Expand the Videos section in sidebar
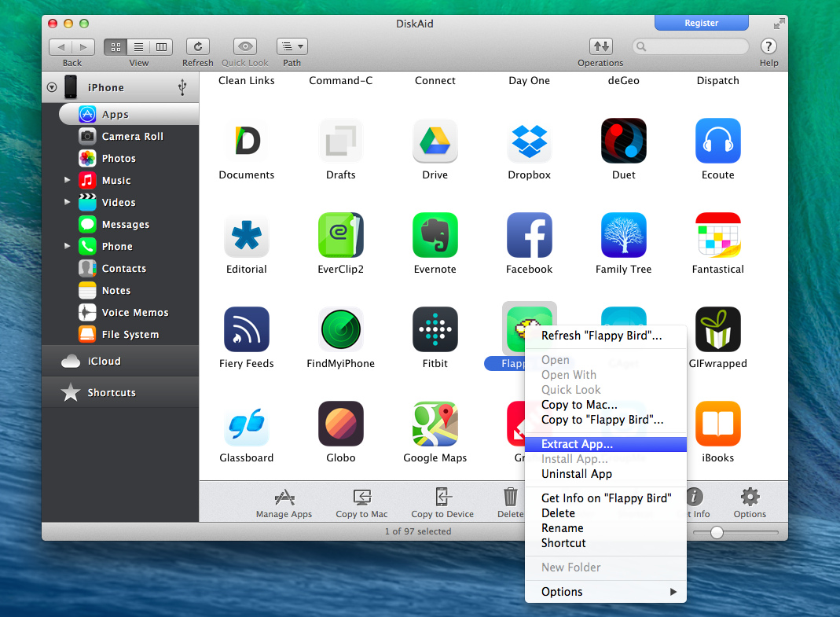 [68, 202]
